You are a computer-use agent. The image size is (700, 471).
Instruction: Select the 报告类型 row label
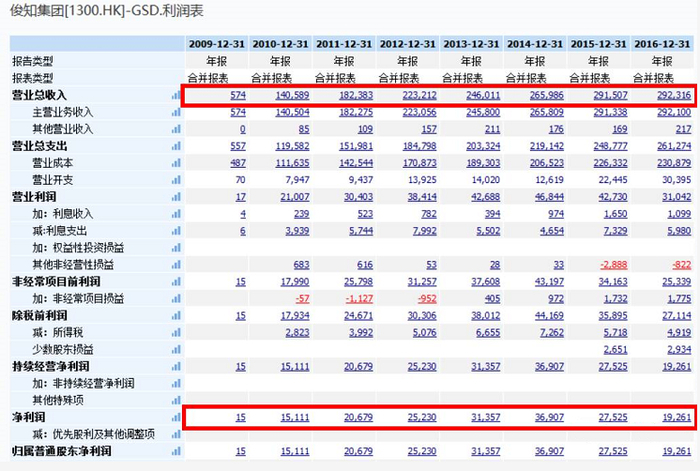[33, 61]
